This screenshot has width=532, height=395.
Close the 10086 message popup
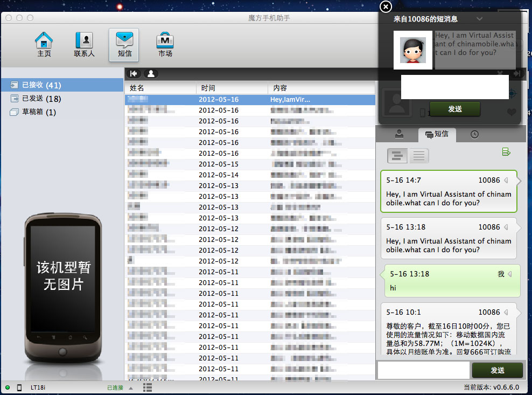coord(386,6)
